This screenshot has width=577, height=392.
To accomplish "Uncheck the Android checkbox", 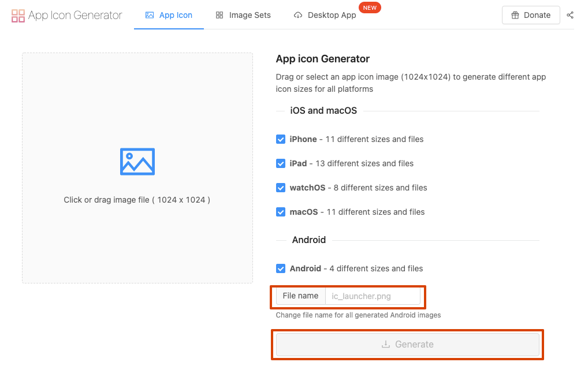I will [280, 269].
